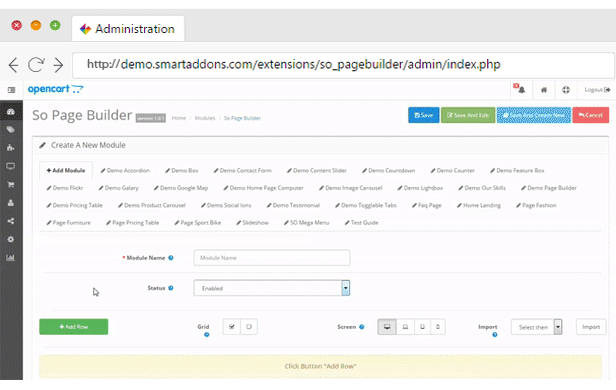Click the red Cancel button

point(590,115)
